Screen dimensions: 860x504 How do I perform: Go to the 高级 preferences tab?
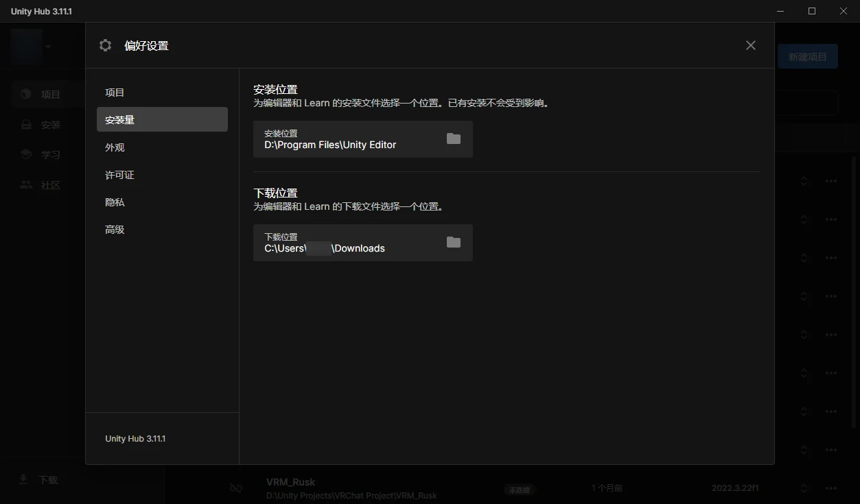115,230
